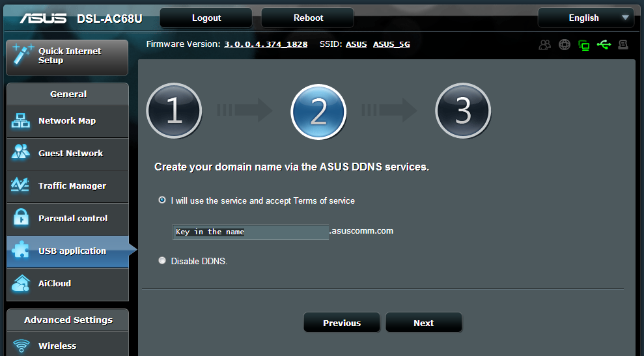Open Parental control menu item

68,219
